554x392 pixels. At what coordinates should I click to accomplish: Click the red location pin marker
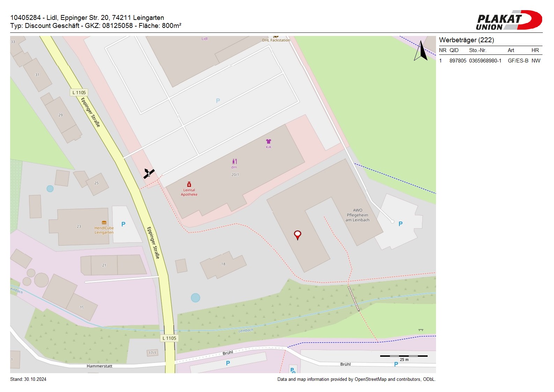click(297, 235)
